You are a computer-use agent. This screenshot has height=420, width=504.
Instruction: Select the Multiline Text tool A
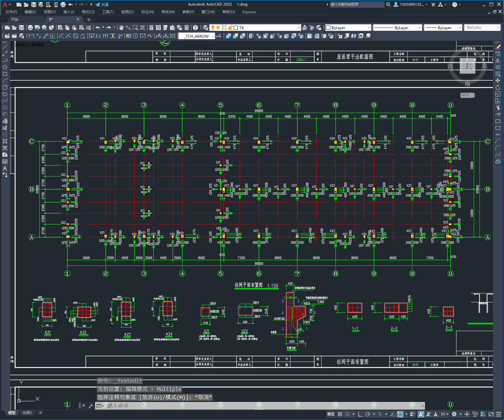pyautogui.click(x=5, y=168)
